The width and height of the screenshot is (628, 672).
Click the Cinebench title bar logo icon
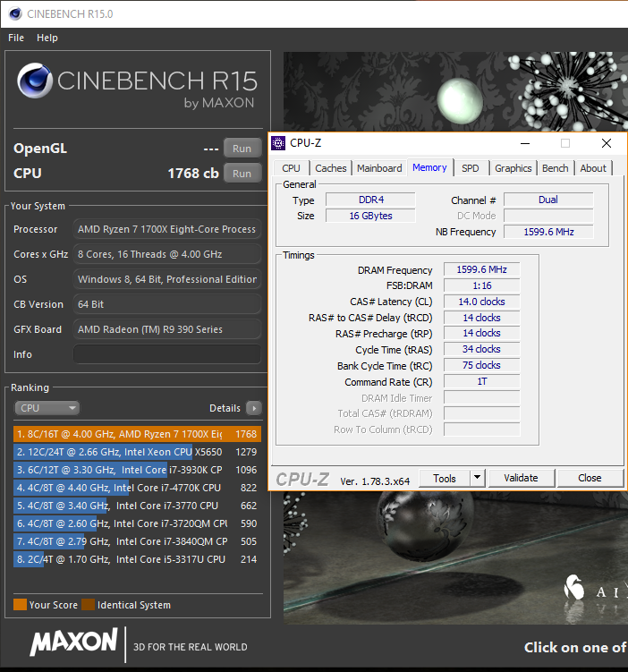(15, 13)
